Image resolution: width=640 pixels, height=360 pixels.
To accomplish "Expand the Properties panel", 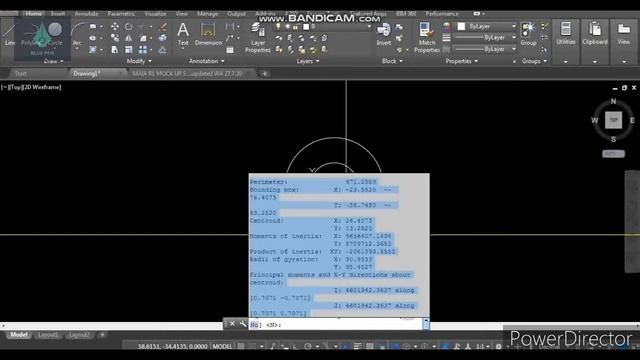I will [461, 61].
